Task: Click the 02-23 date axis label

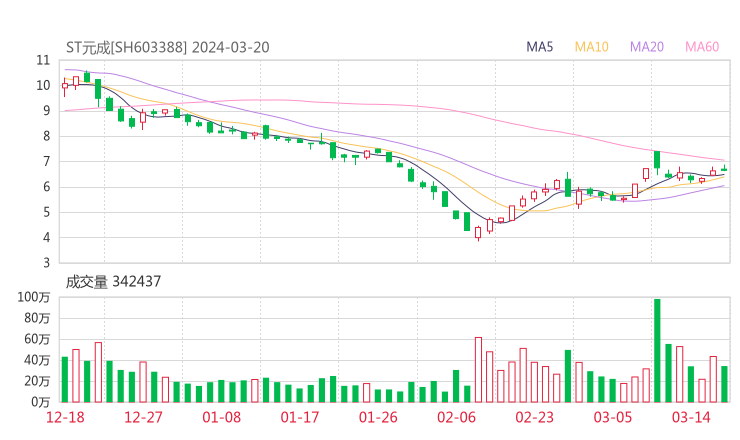Action: 534,417
